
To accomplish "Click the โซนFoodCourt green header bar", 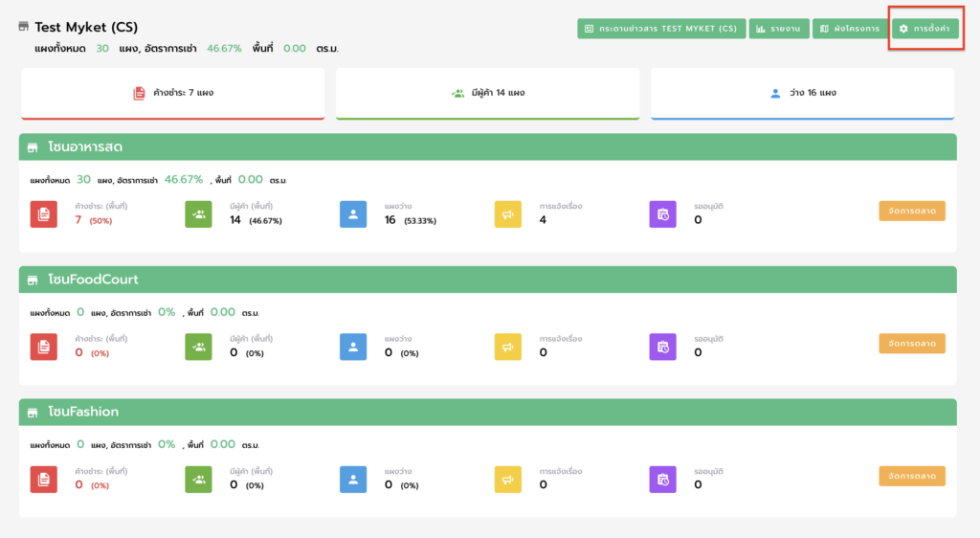I will tap(487, 280).
